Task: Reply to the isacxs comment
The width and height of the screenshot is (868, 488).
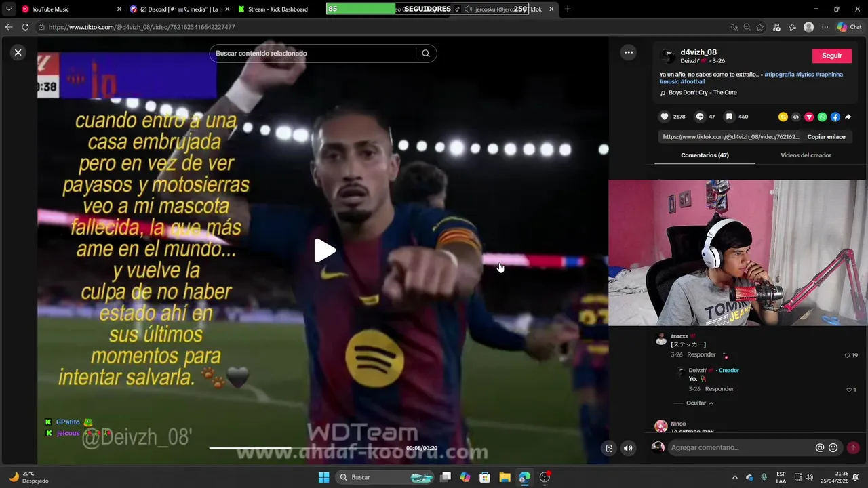Action: pyautogui.click(x=701, y=354)
